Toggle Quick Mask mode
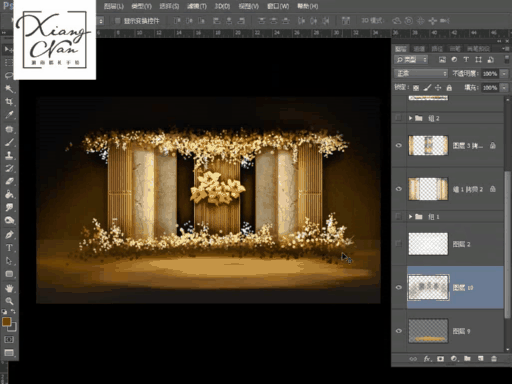Screen dimensions: 512x384 pos(9,339)
